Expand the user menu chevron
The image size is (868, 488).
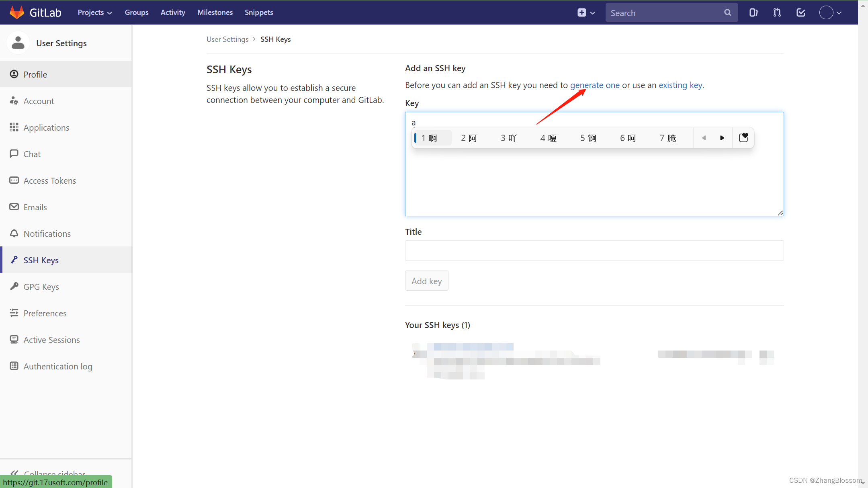[839, 13]
